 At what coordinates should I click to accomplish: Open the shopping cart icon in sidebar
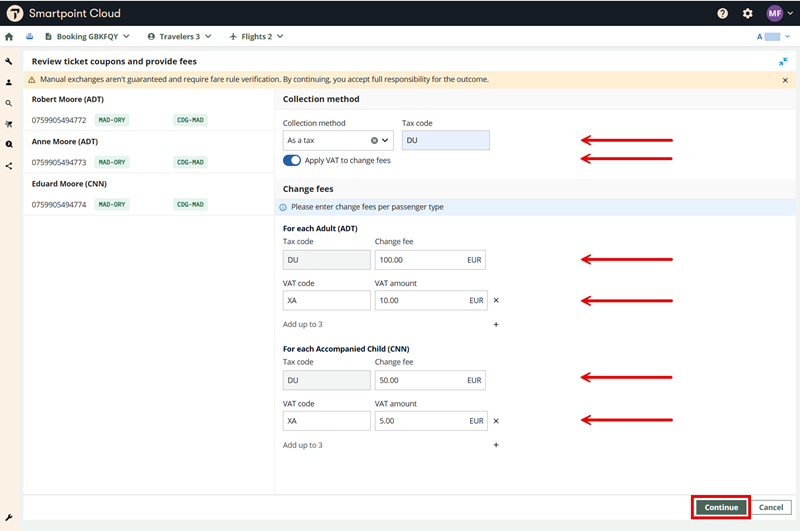(x=9, y=124)
